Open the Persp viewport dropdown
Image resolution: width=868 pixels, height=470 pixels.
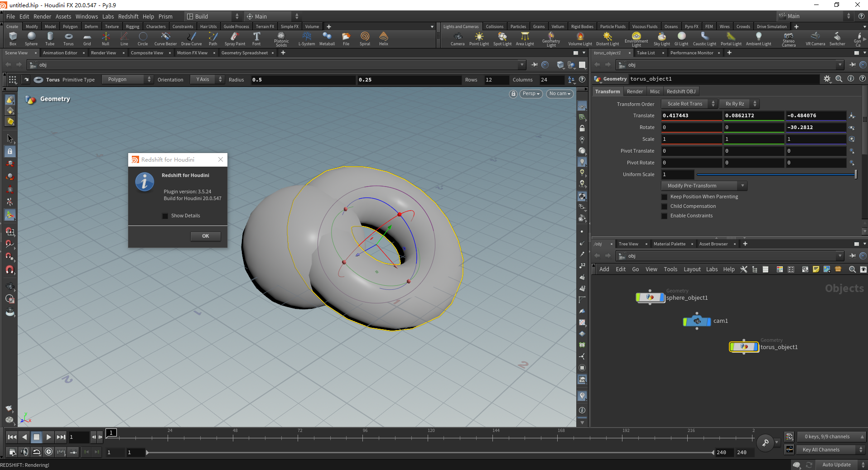point(531,94)
